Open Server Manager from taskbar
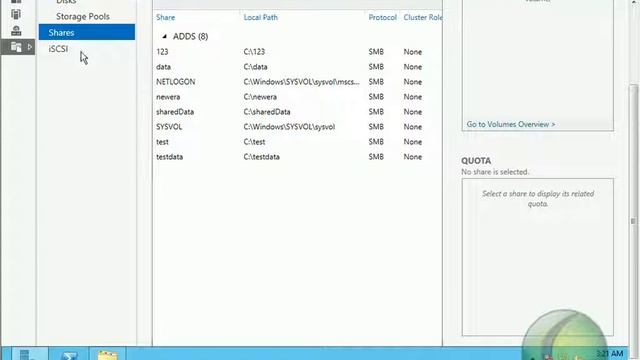Viewport: 640px width, 360px height. [30, 354]
